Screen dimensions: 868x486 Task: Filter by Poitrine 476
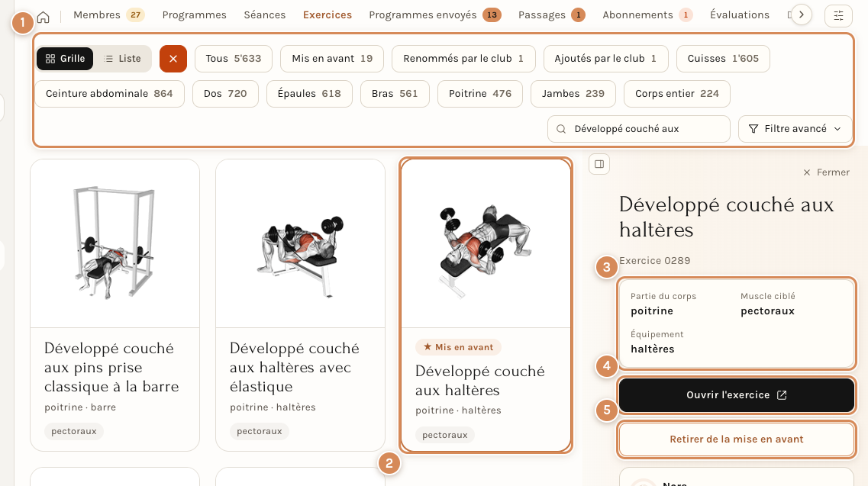[x=480, y=94]
